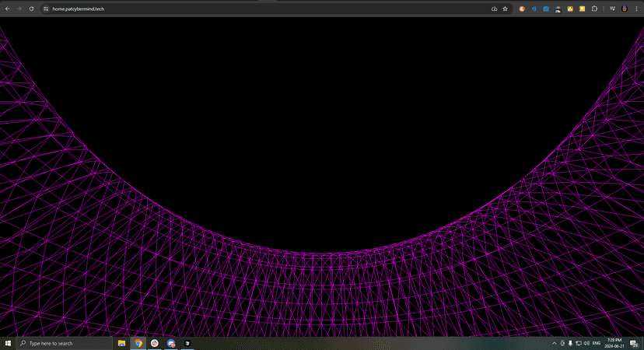Bookmark this page using the star icon
Image resolution: width=644 pixels, height=350 pixels.
[x=506, y=9]
